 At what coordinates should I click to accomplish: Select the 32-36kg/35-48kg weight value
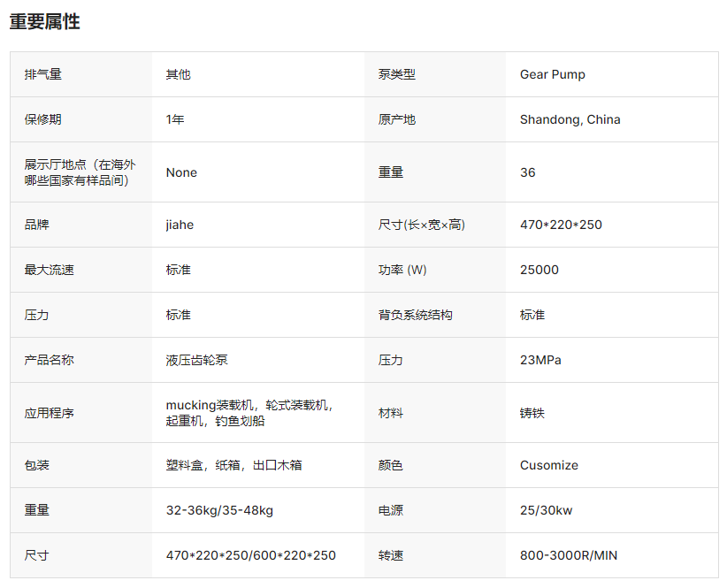[219, 510]
